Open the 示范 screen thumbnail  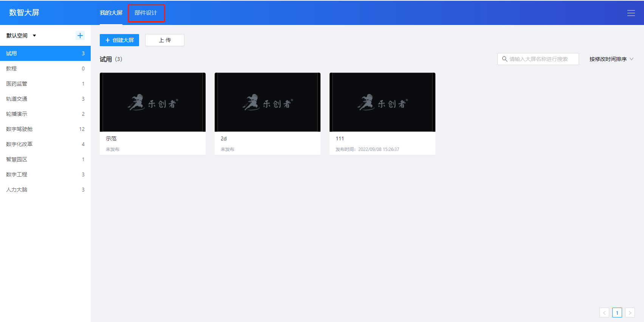153,102
